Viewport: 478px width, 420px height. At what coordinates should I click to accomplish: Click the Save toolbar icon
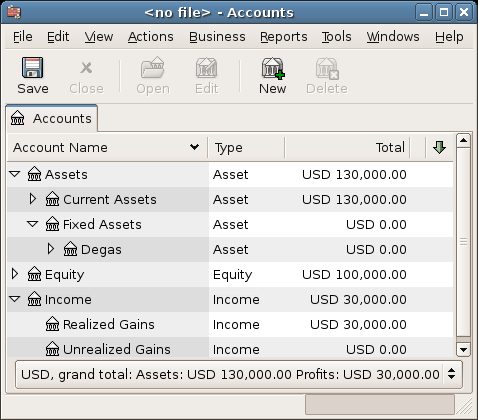click(32, 67)
